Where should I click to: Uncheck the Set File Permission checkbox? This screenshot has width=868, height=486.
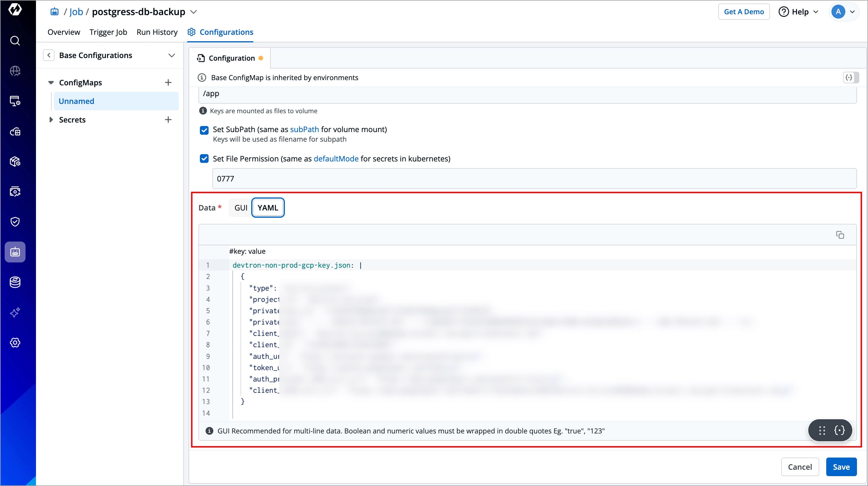coord(204,159)
